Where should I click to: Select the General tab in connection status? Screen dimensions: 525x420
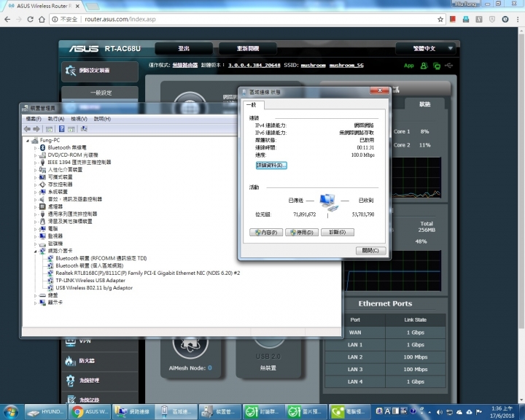point(254,105)
